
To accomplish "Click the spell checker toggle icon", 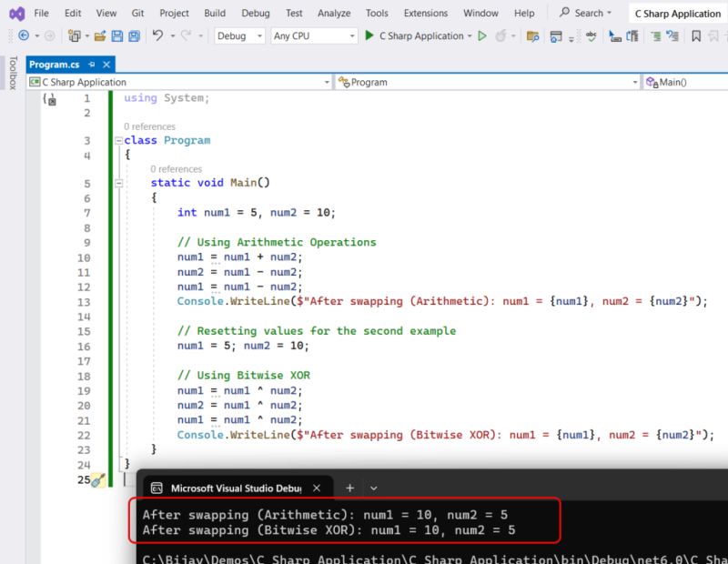I will point(590,35).
